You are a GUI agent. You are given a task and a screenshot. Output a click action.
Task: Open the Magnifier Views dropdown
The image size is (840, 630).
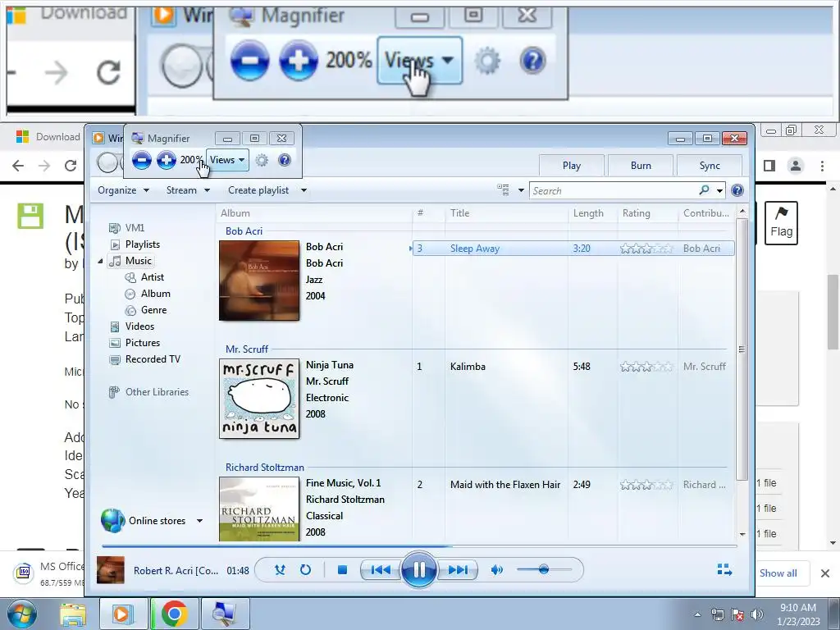tap(227, 160)
